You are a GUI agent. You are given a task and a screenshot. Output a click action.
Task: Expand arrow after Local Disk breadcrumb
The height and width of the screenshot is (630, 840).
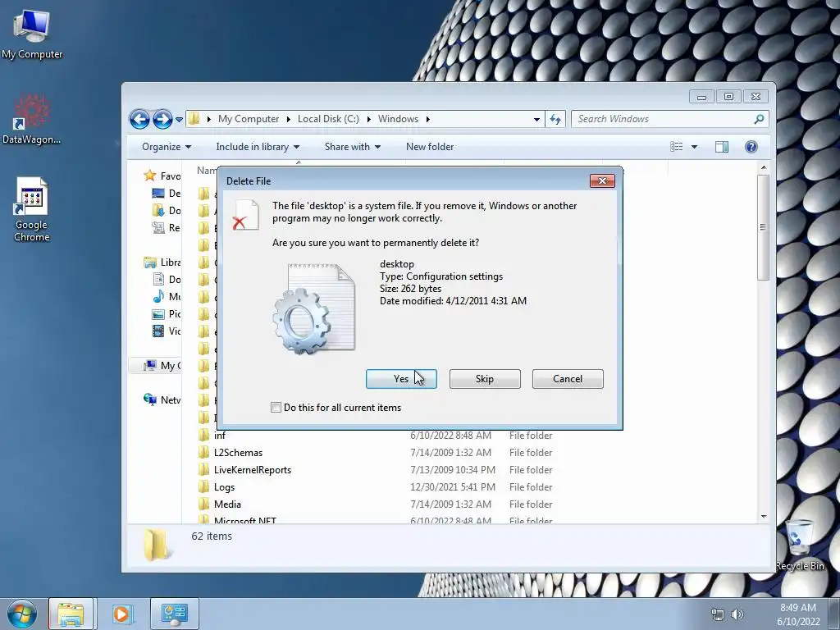368,119
